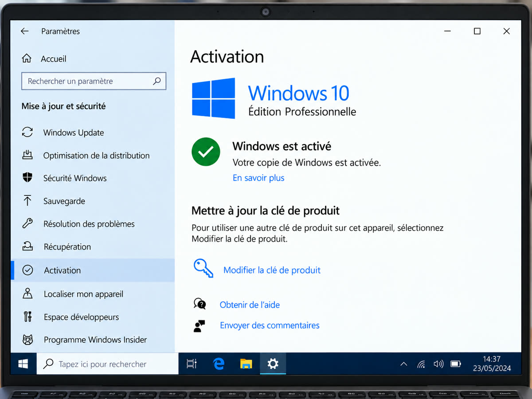Follow the En savoir plus link
The image size is (532, 399).
(x=258, y=178)
